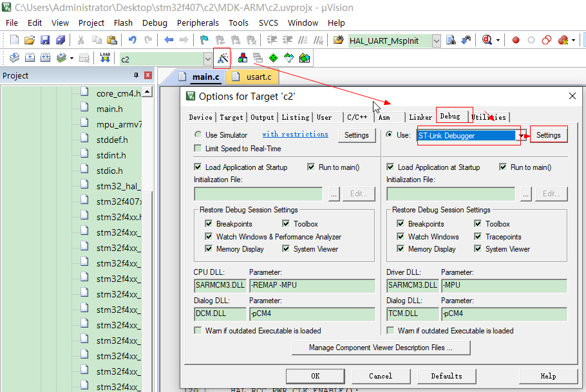This screenshot has width=586, height=392.
Task: Click the Driver DLL SARMCM3.DLL field
Action: 412,285
